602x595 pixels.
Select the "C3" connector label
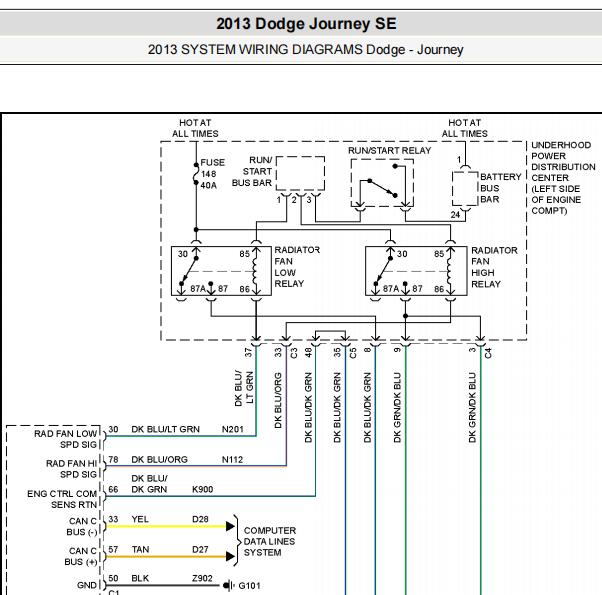pos(294,353)
